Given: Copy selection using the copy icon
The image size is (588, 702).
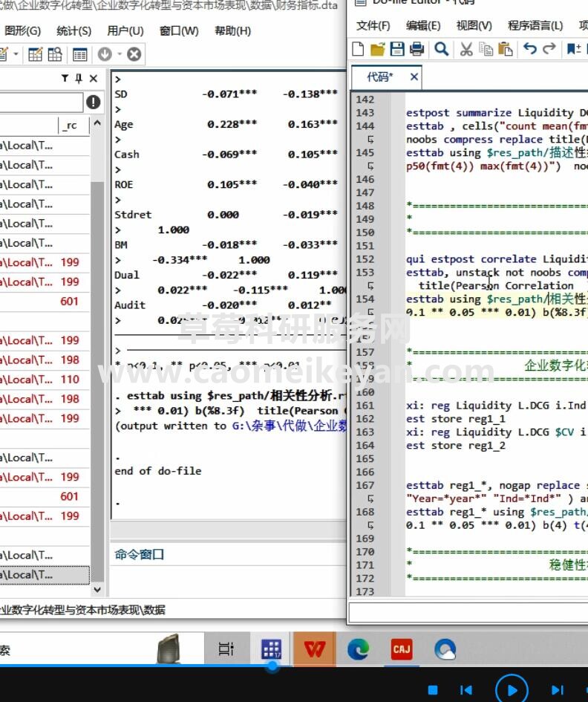Looking at the screenshot, I should click(486, 49).
